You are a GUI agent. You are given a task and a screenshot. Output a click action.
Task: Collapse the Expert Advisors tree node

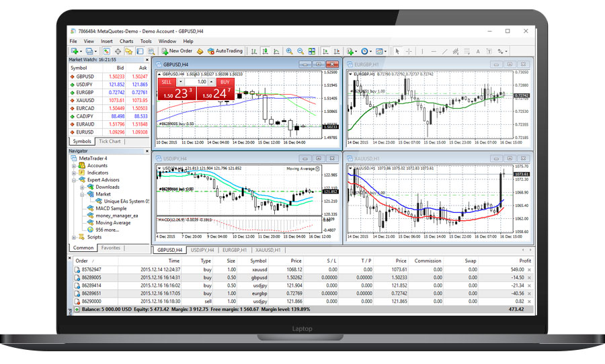coord(74,180)
